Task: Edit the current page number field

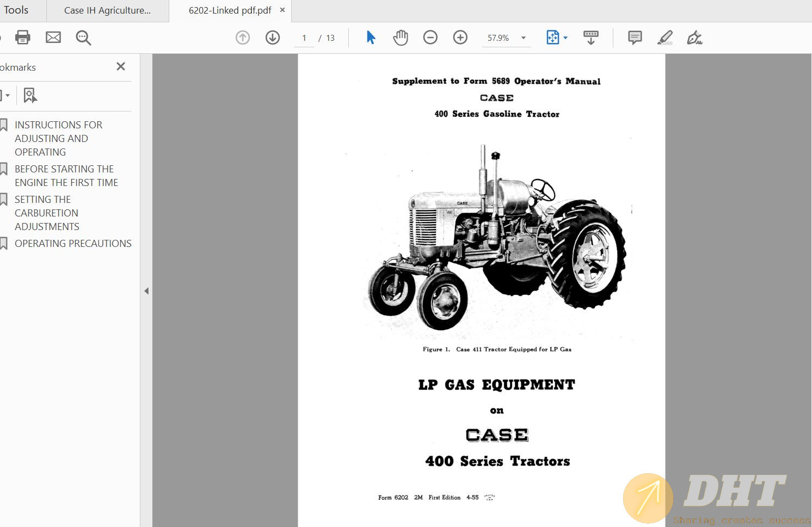Action: tap(304, 38)
